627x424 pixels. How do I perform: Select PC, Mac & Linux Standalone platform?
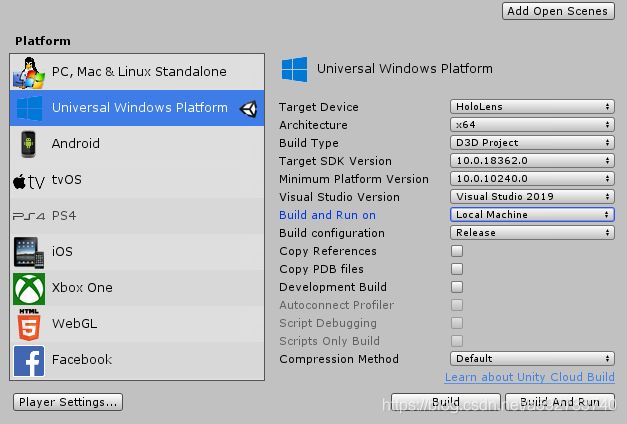pos(137,72)
